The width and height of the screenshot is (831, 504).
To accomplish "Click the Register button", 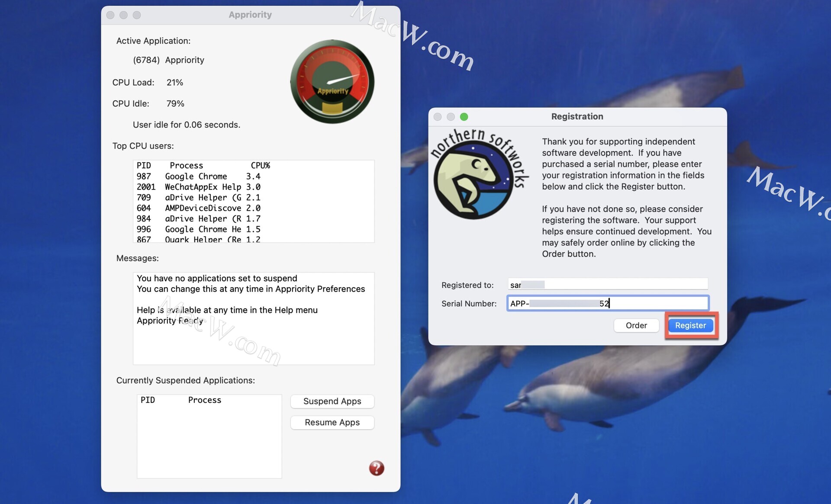I will click(690, 325).
